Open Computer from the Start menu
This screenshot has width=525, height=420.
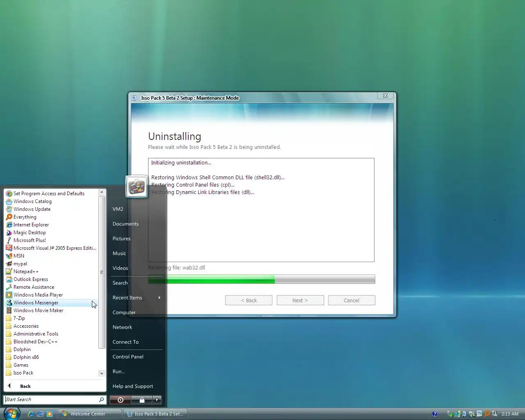pyautogui.click(x=137, y=312)
